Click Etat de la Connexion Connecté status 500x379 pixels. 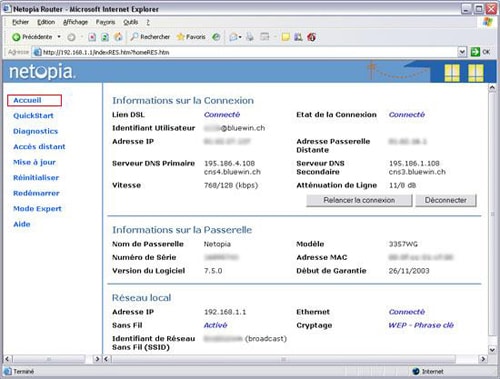[407, 115]
